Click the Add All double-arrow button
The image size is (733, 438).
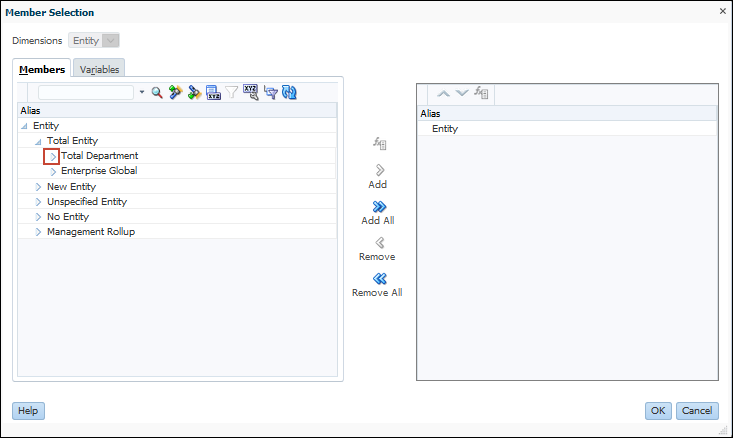click(x=378, y=213)
